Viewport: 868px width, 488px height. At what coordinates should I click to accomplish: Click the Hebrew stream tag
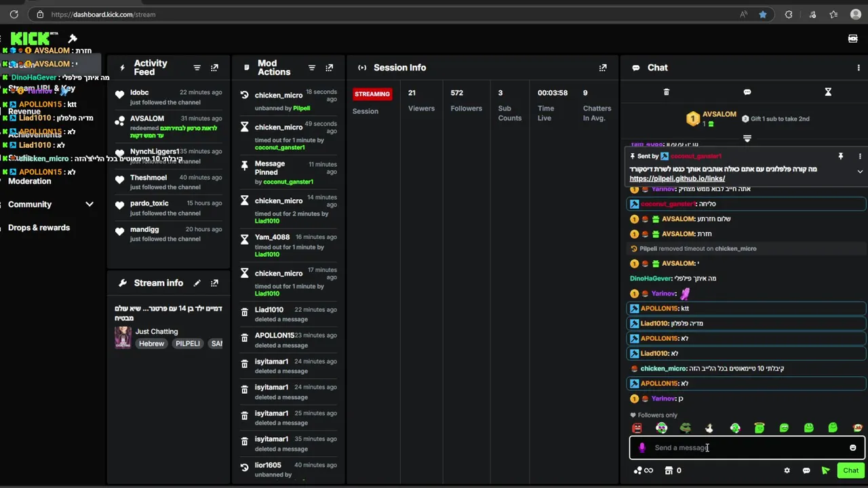[x=151, y=344]
